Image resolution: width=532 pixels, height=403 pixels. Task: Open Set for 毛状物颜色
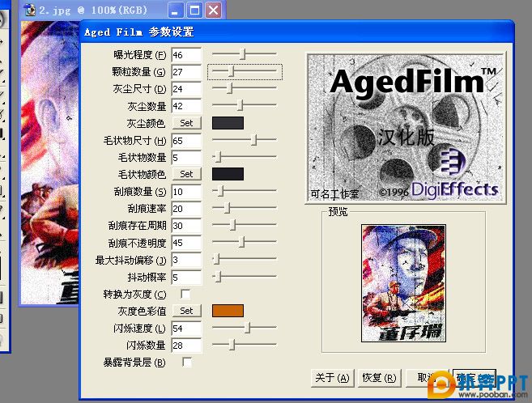coord(186,174)
